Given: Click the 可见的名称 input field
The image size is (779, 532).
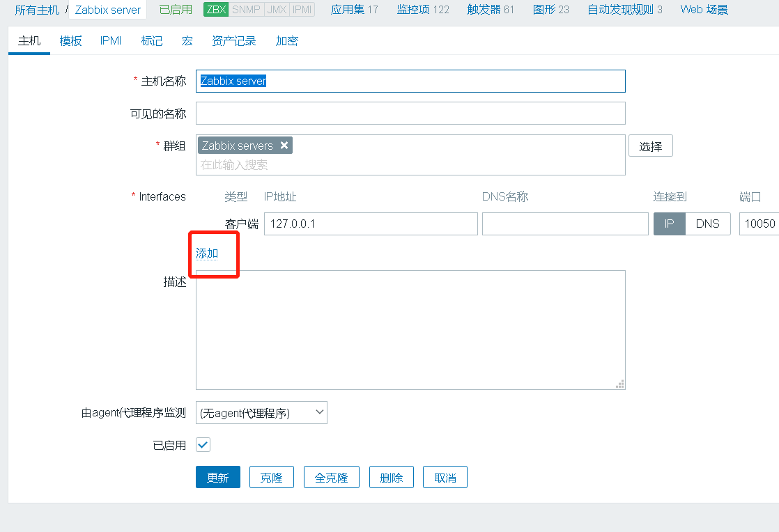Looking at the screenshot, I should [x=410, y=113].
